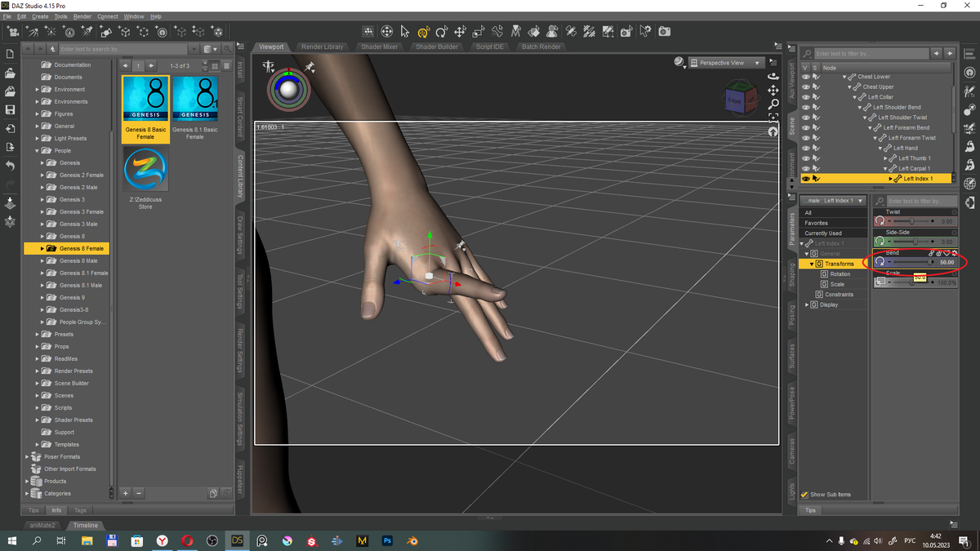Switch to the Shader Mixer tab
The width and height of the screenshot is (980, 551).
click(380, 47)
